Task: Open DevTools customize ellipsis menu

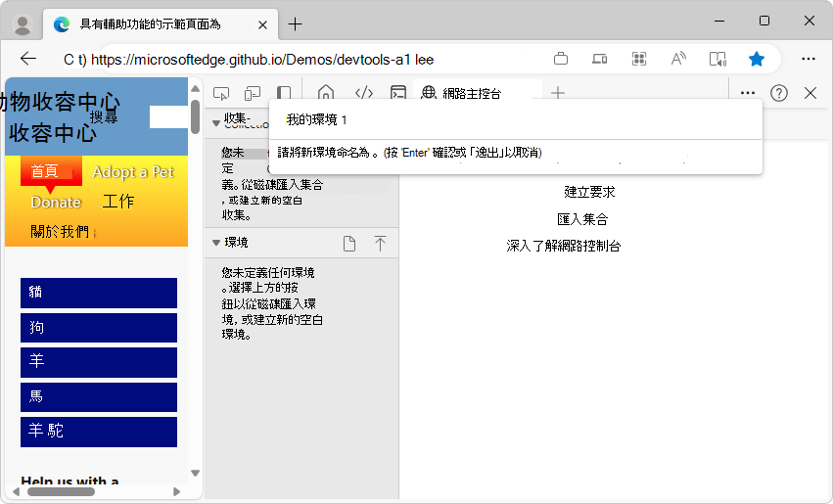Action: point(748,93)
